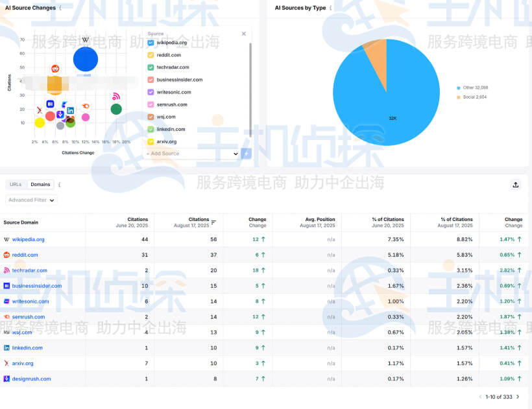532x409 pixels.
Task: Open the businessinsider.com domain link
Action: click(x=37, y=286)
